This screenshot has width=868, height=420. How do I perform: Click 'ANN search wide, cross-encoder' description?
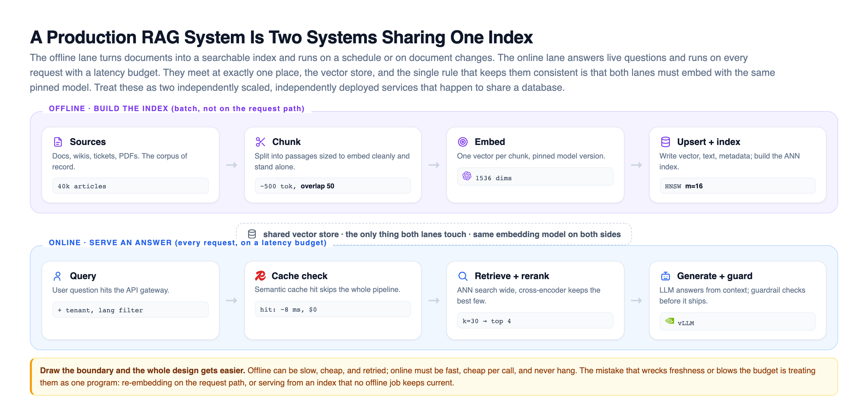(529, 296)
